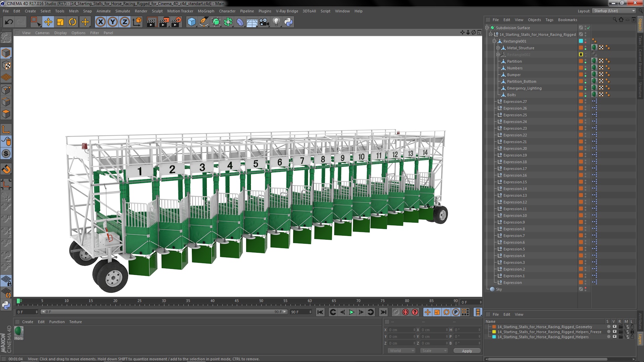Open render settings icon
The height and width of the screenshot is (362, 644).
(176, 22)
